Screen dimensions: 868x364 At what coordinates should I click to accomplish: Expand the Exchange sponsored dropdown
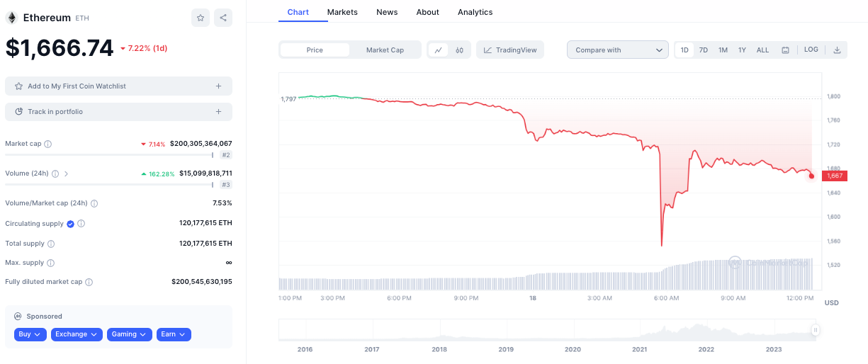(77, 334)
